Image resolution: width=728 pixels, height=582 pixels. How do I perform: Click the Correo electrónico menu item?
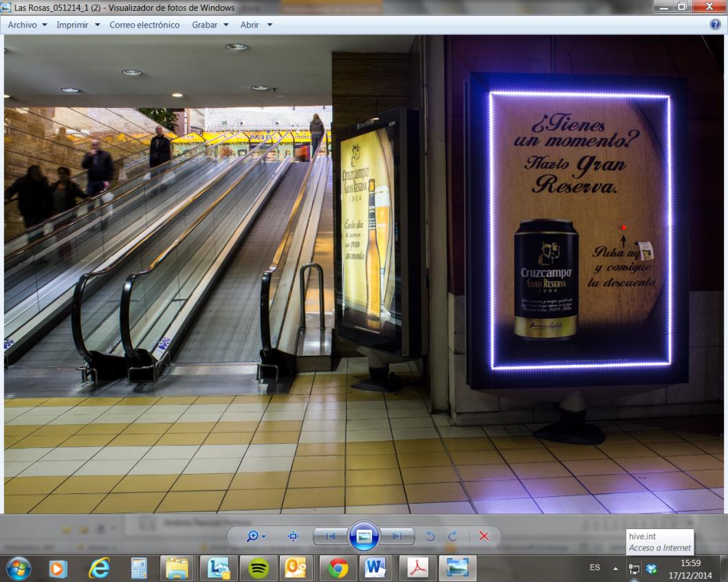(144, 25)
